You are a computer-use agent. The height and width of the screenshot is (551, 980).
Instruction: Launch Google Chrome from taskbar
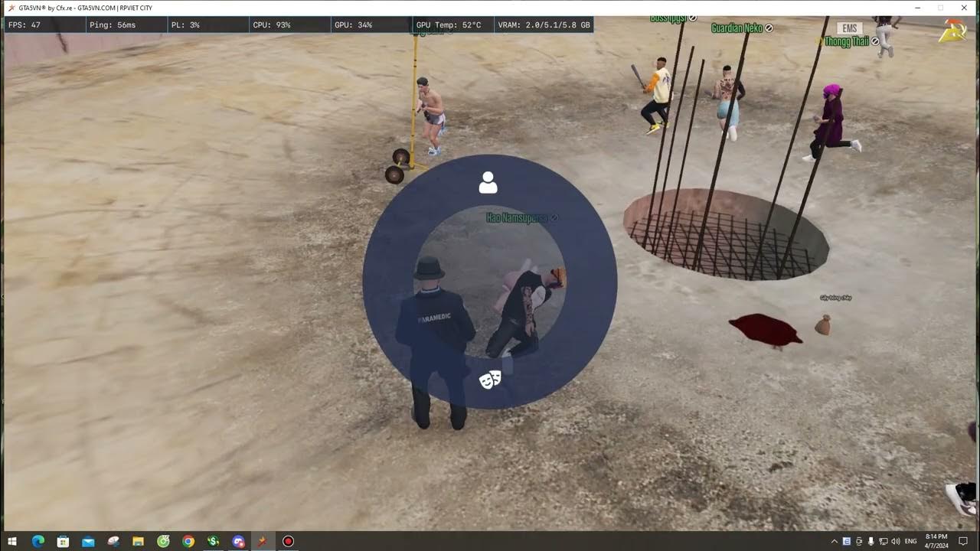pos(188,541)
